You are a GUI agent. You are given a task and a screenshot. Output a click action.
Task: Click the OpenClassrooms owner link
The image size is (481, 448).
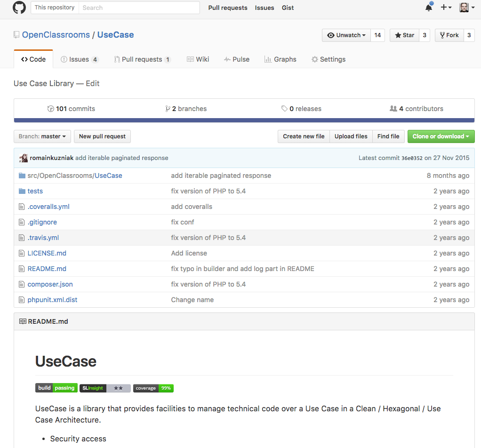tap(56, 35)
